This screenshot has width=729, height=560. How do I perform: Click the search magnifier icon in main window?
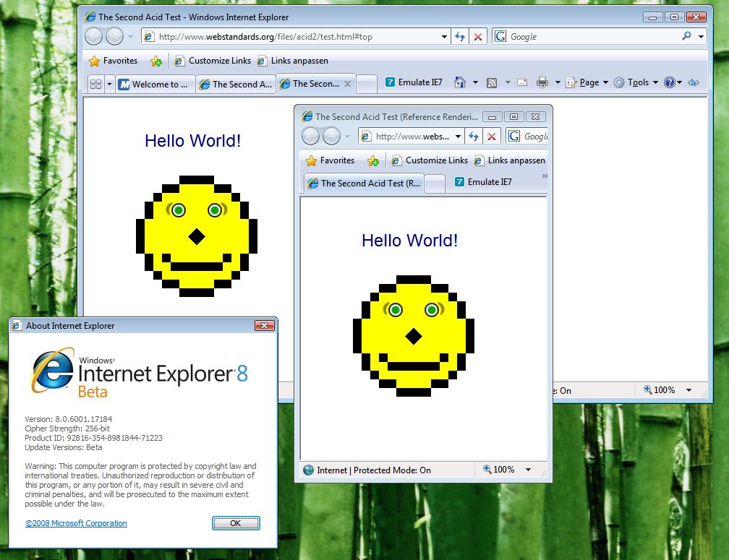click(x=687, y=36)
